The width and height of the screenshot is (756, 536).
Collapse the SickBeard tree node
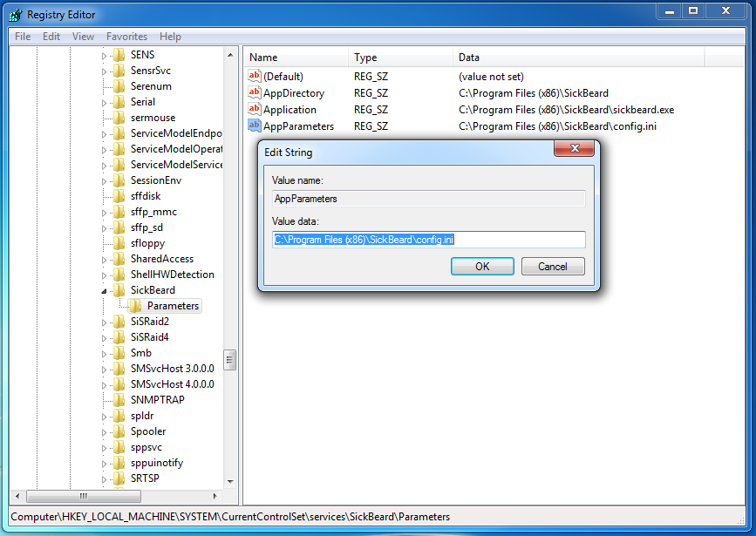click(x=104, y=291)
